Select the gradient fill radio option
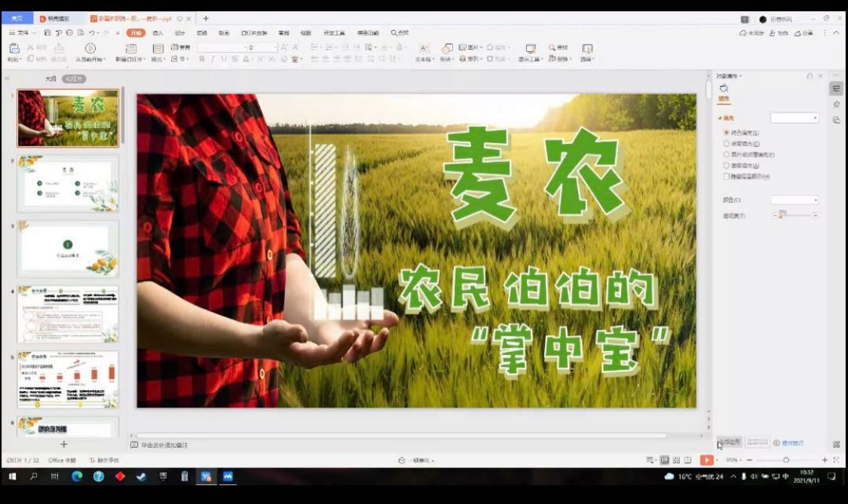Screen dimensions: 848x504 coord(727,143)
